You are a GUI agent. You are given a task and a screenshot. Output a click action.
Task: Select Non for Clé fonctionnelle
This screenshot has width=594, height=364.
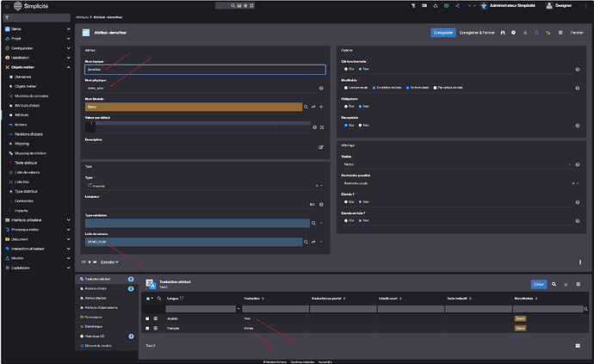(360, 69)
